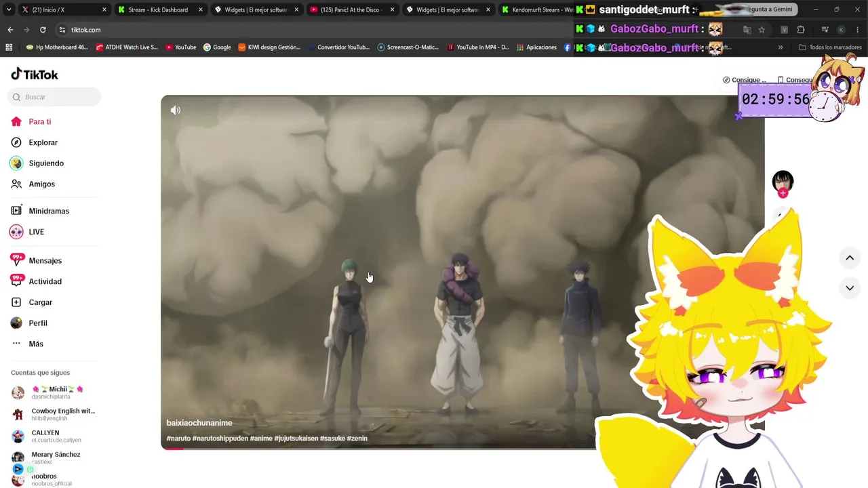The height and width of the screenshot is (488, 868).
Task: Toggle the video mute speaker icon
Action: [x=176, y=110]
